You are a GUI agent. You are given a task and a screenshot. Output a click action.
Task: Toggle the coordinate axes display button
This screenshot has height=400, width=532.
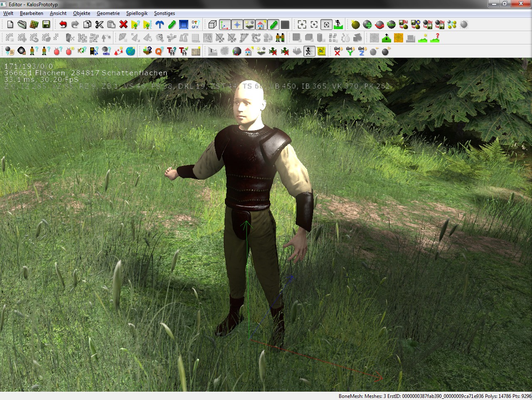pyautogui.click(x=224, y=25)
